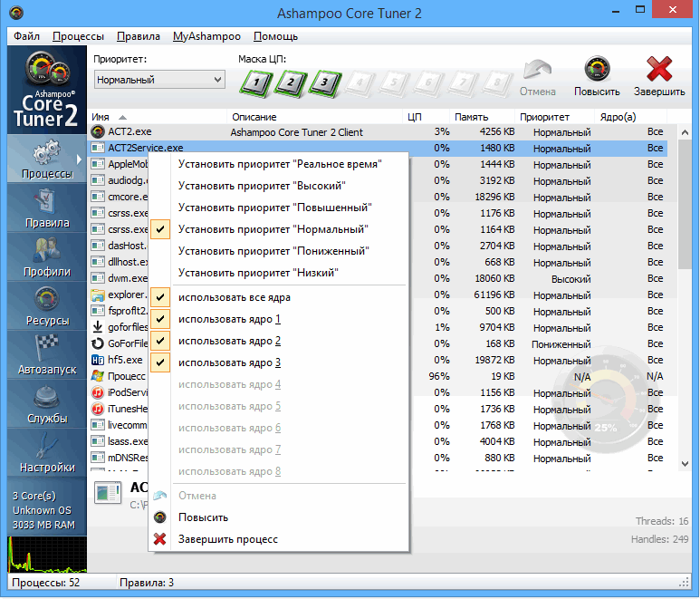
Task: Open the Правила menu
Action: click(139, 36)
